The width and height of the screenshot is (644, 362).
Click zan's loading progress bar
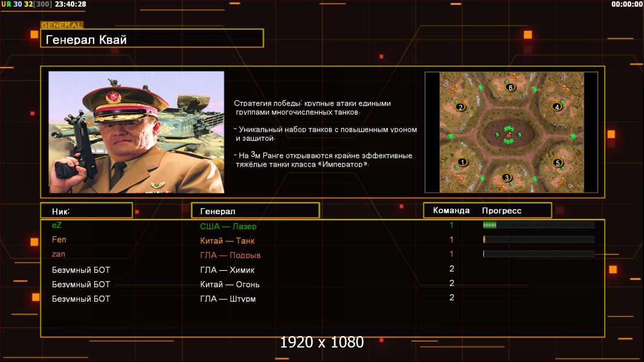pyautogui.click(x=539, y=254)
